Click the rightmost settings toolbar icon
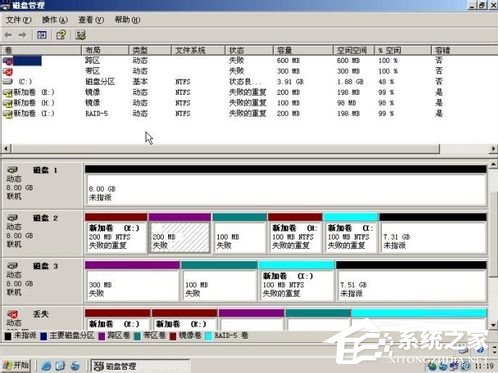The width and height of the screenshot is (498, 373). tap(80, 35)
